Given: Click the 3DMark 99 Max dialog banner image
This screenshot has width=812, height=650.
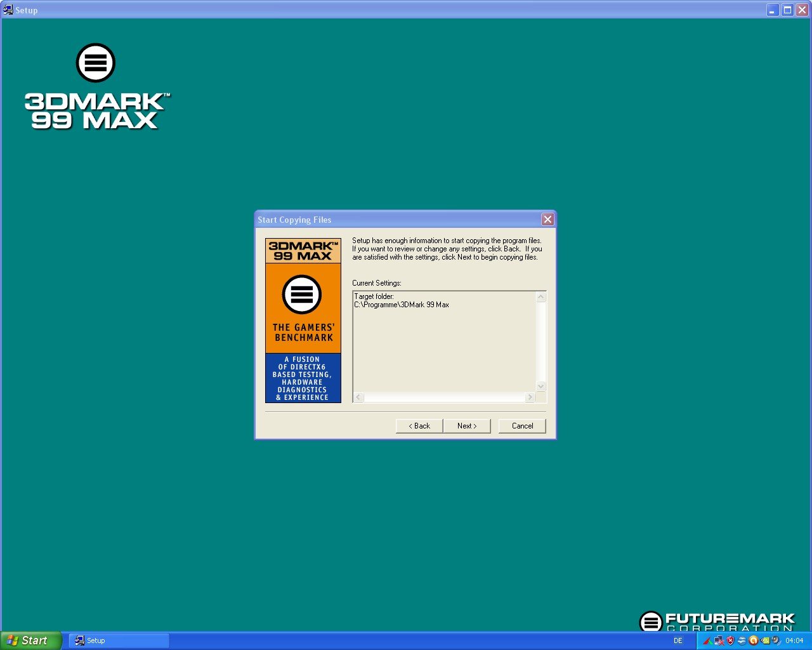Looking at the screenshot, I should (x=303, y=321).
